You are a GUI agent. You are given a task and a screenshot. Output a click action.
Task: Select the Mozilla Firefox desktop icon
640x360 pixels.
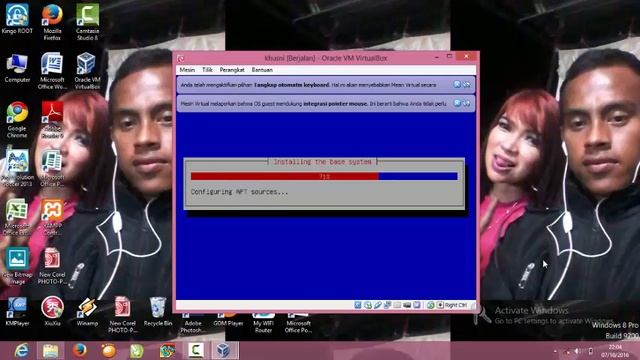(x=52, y=22)
